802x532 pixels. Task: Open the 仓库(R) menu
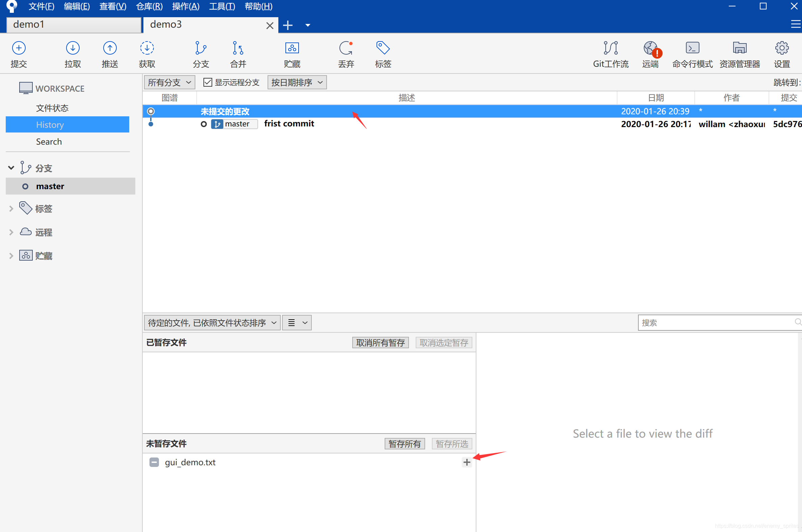[x=149, y=6]
